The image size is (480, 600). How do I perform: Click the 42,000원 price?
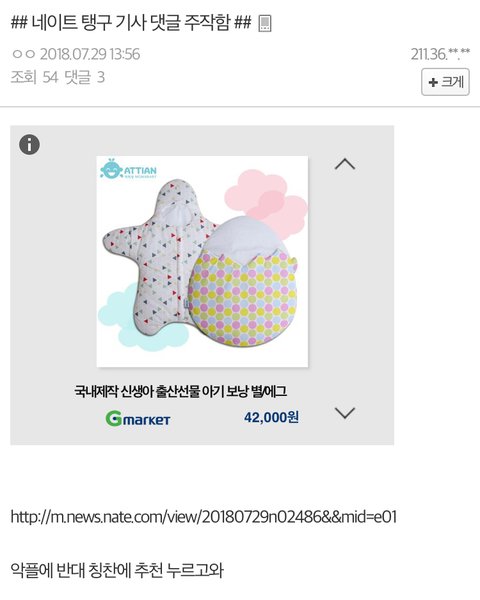pyautogui.click(x=271, y=417)
